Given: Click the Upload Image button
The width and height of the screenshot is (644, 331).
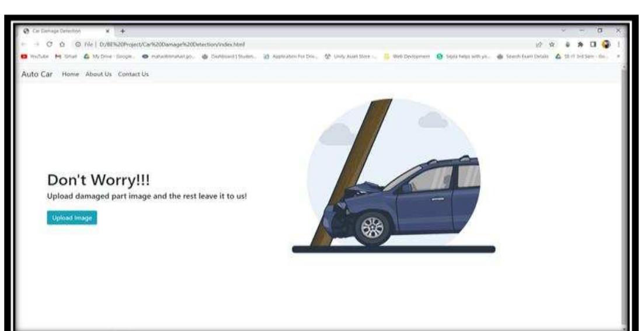Looking at the screenshot, I should (x=72, y=218).
